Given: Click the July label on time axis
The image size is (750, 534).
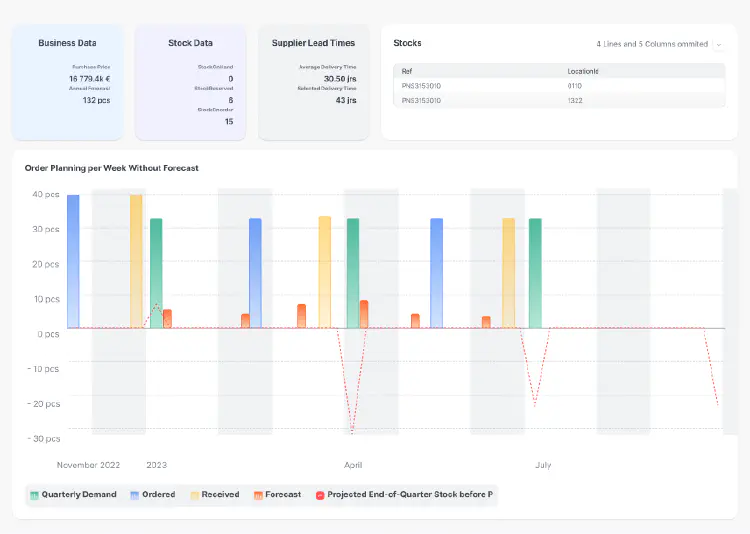Looking at the screenshot, I should tap(543, 465).
